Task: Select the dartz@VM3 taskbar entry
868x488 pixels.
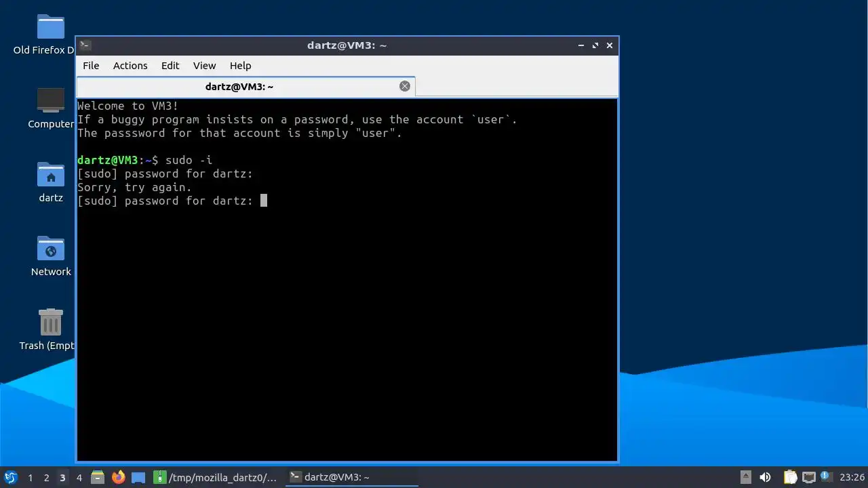Action: coord(351,477)
